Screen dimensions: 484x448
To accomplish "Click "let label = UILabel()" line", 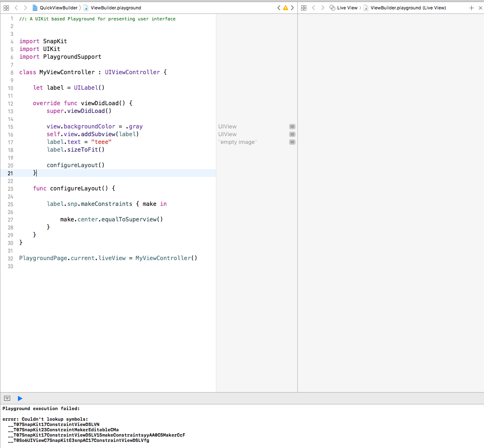I will click(69, 88).
